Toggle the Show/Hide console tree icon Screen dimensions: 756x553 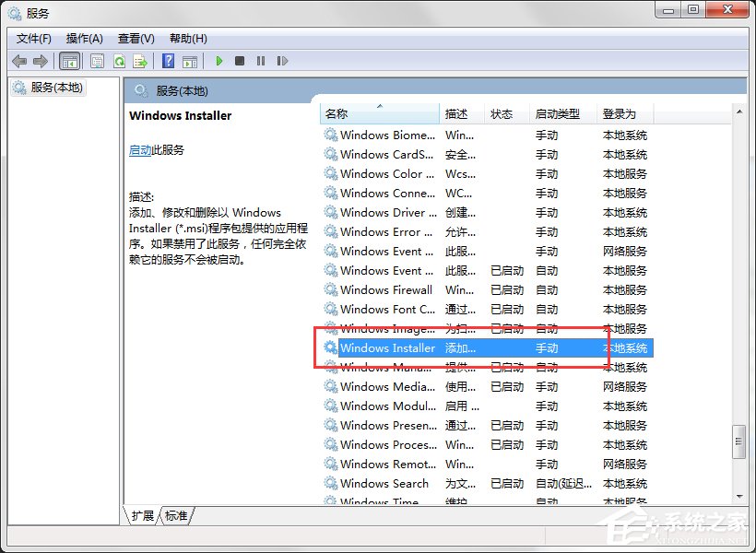coord(70,61)
